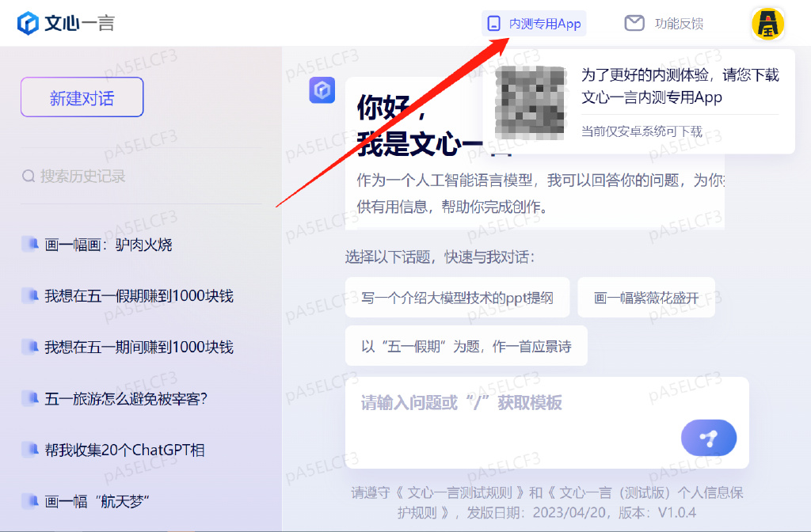Click chat icon beside 我想在五一期间赚到1000块钱
This screenshot has width=811, height=532.
pos(30,347)
